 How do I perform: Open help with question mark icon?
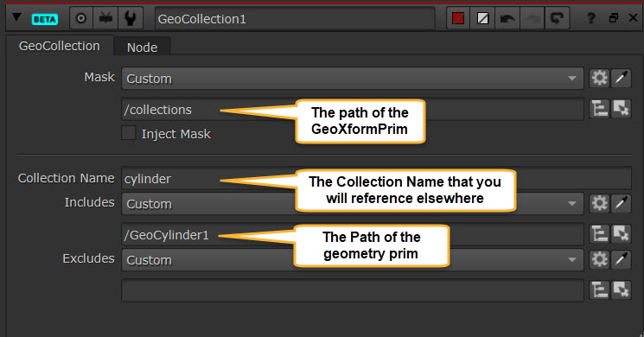click(x=590, y=18)
